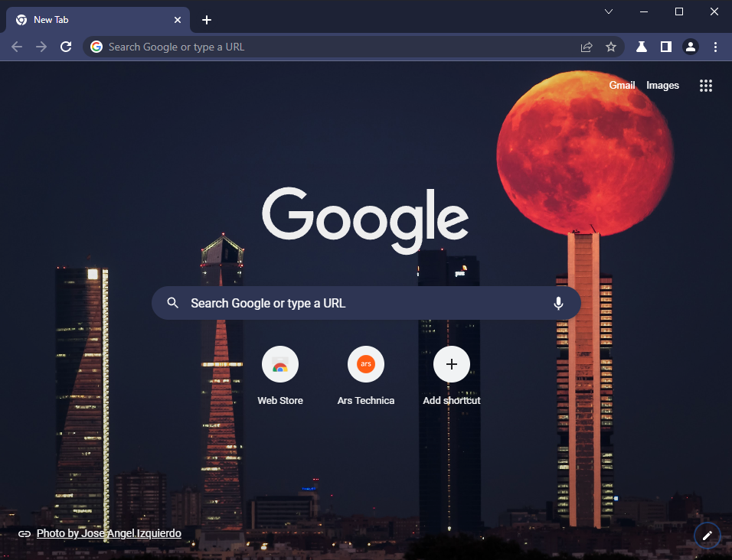Screen dimensions: 732x560
Task: Click the share page icon
Action: click(587, 47)
